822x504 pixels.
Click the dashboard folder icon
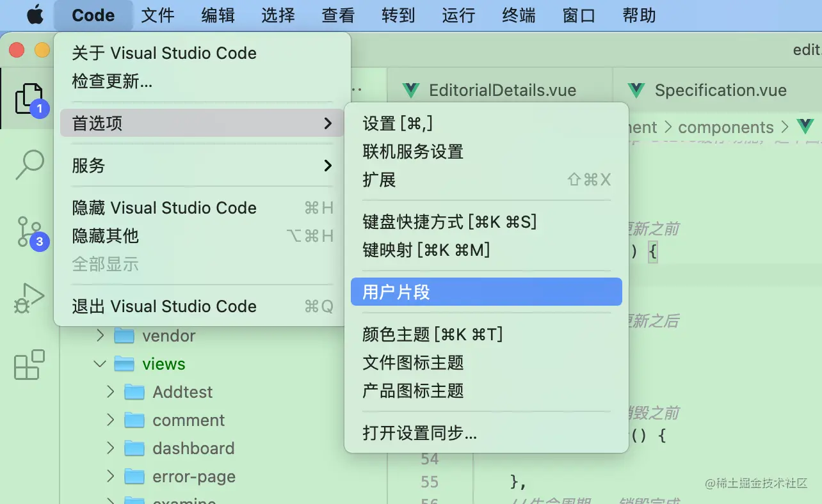point(134,448)
